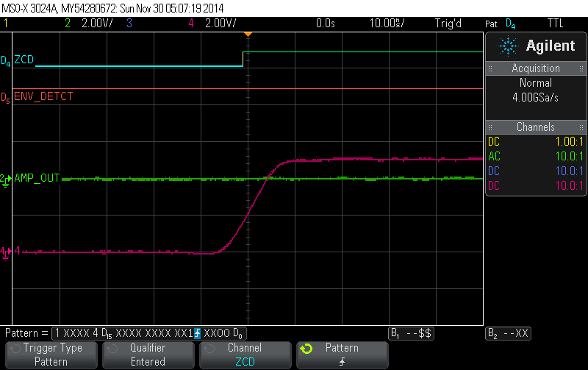This screenshot has height=370, width=588.
Task: Click the orange trigger position marker
Action: point(248,35)
